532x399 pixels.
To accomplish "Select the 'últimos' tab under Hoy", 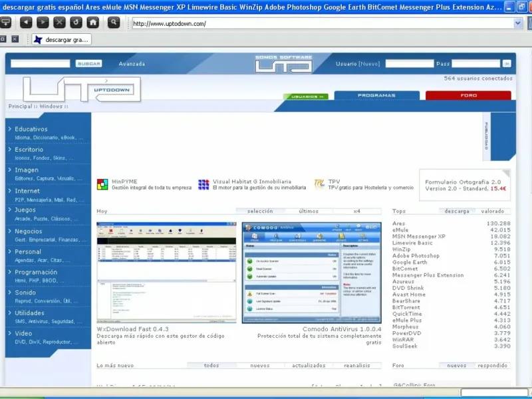I will (x=309, y=211).
